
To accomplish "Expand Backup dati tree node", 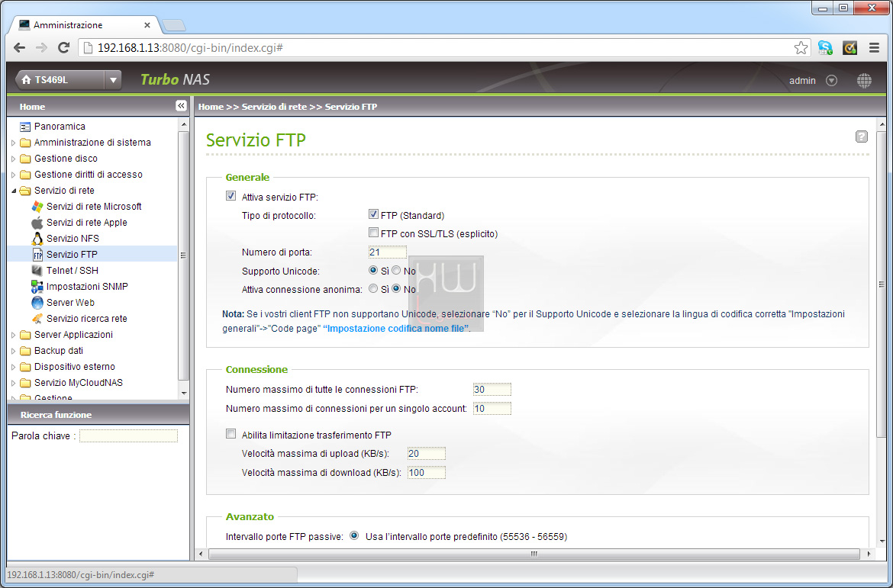I will point(14,351).
